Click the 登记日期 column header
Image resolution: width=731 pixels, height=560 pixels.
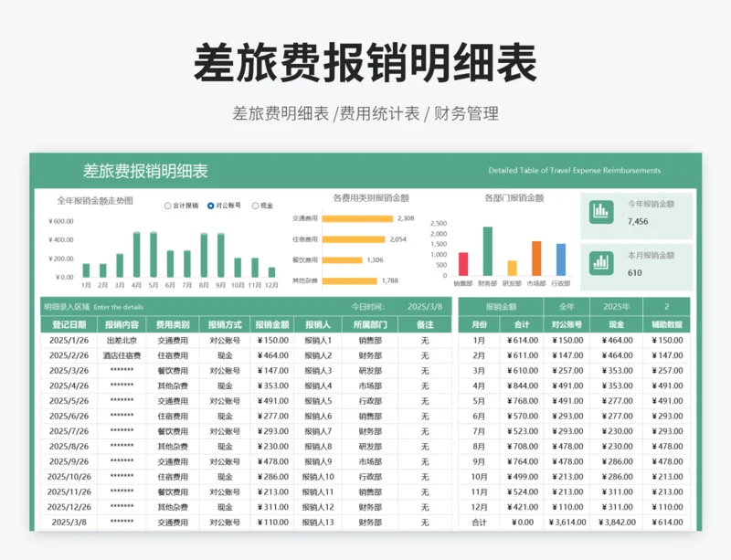click(x=69, y=324)
